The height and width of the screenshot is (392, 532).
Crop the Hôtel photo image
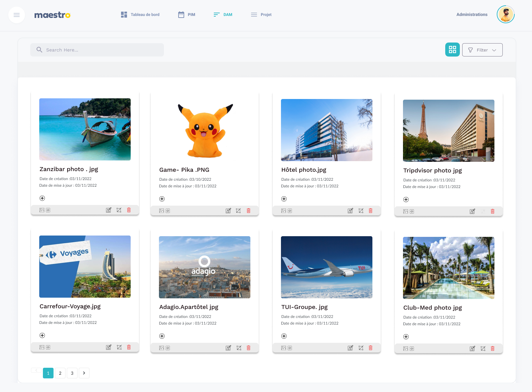pos(361,211)
